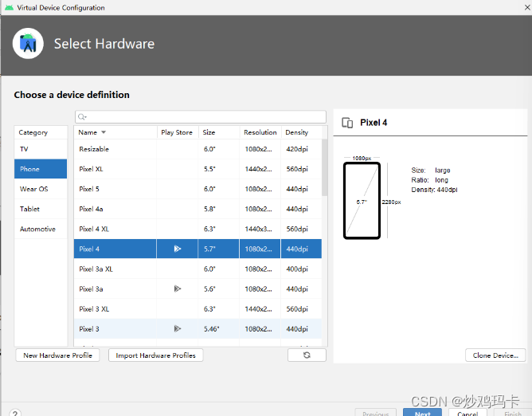The image size is (532, 416).
Task: Click the Clone Device button
Action: pyautogui.click(x=495, y=355)
